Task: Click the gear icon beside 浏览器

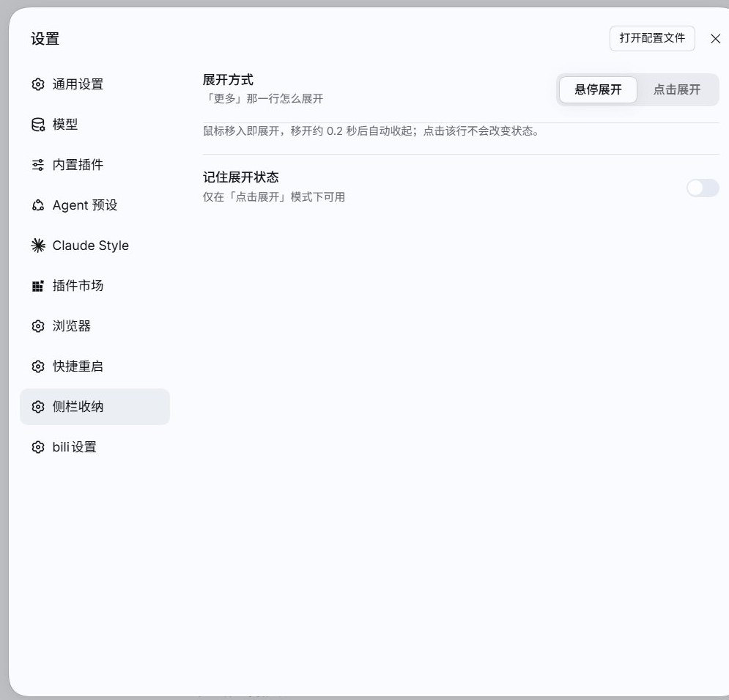Action: [x=38, y=326]
